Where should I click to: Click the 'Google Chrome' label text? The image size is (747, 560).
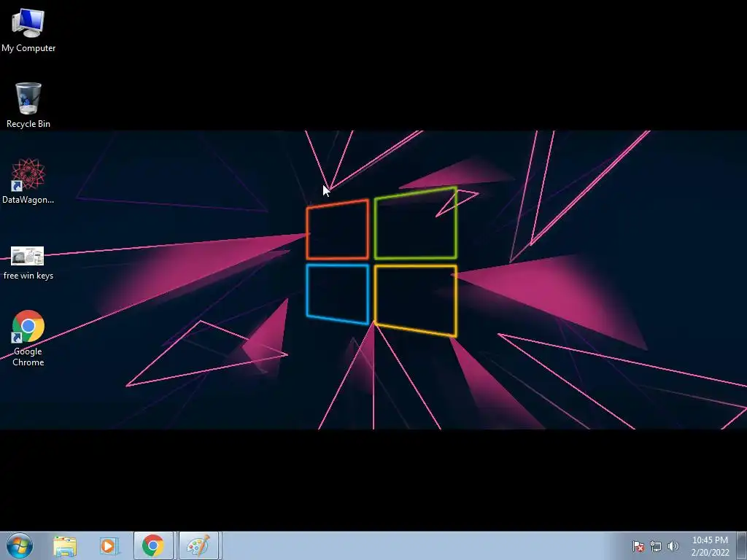28,357
